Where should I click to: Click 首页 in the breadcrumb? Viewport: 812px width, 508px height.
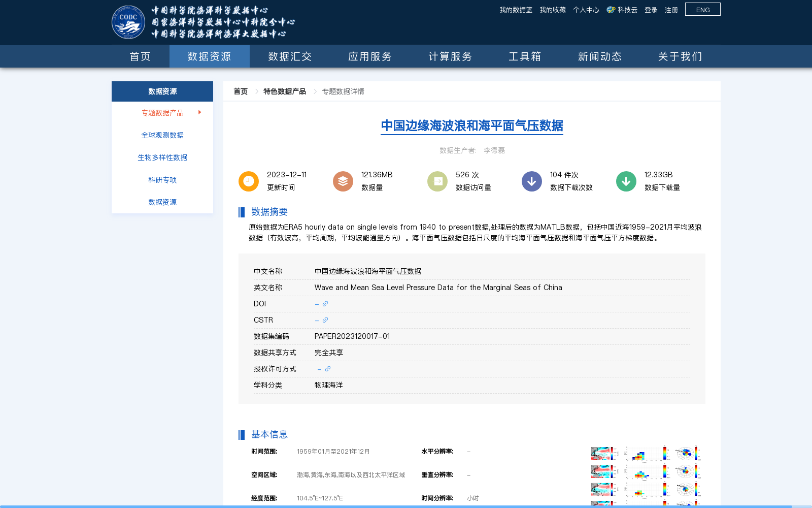[x=241, y=91]
